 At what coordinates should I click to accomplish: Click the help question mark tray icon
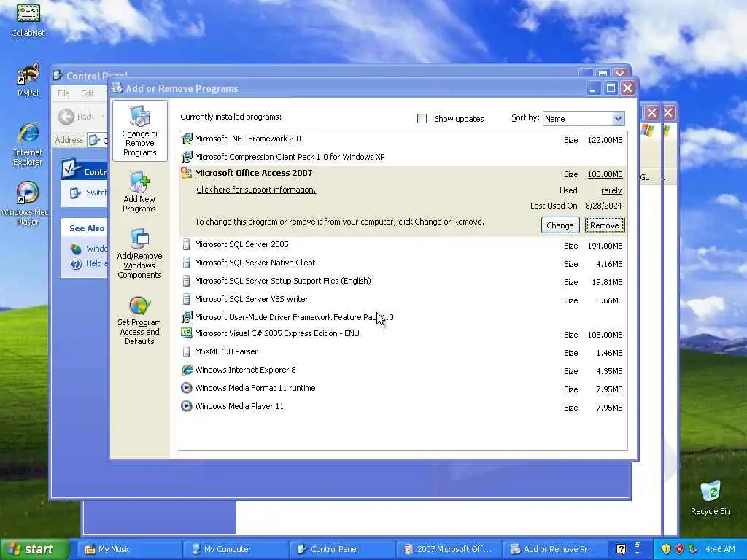(x=621, y=549)
